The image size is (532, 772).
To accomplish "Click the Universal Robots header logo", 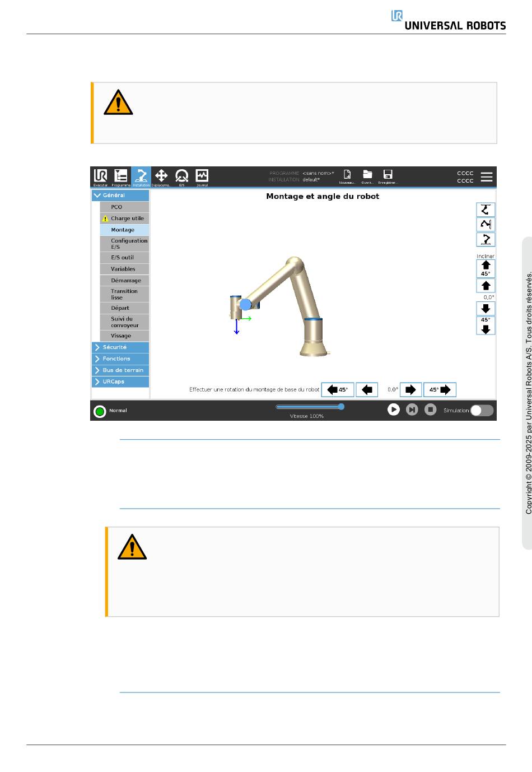I will [449, 20].
